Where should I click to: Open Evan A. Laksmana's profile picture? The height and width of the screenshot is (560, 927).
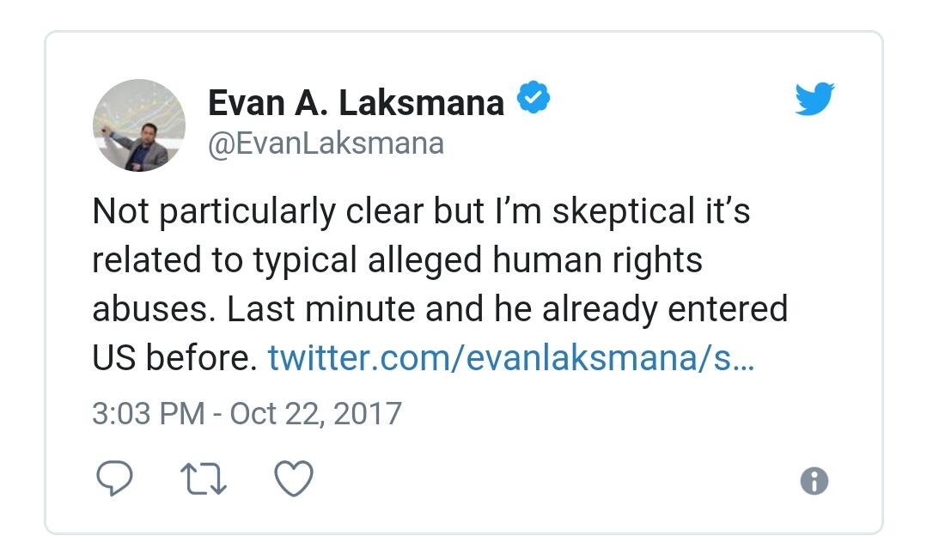(139, 125)
